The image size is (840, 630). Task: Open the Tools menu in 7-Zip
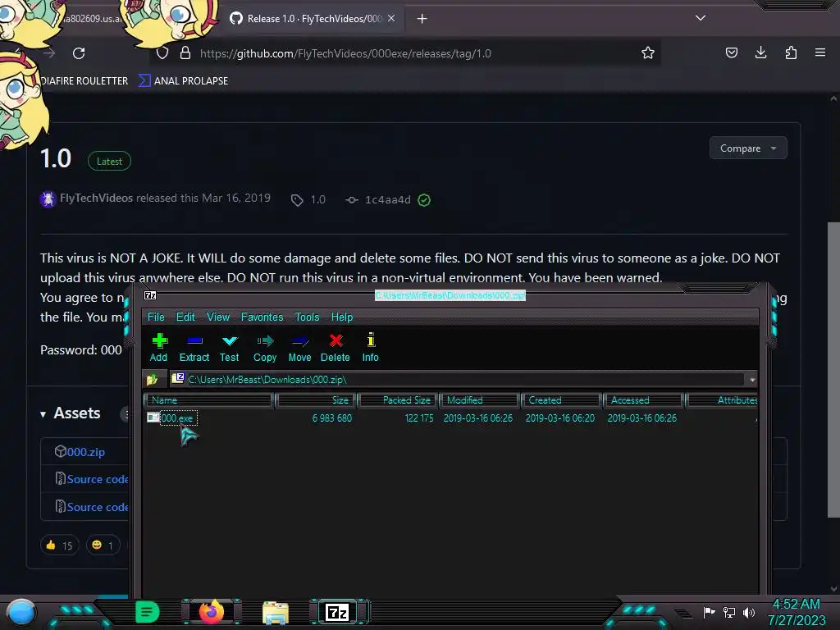click(307, 317)
